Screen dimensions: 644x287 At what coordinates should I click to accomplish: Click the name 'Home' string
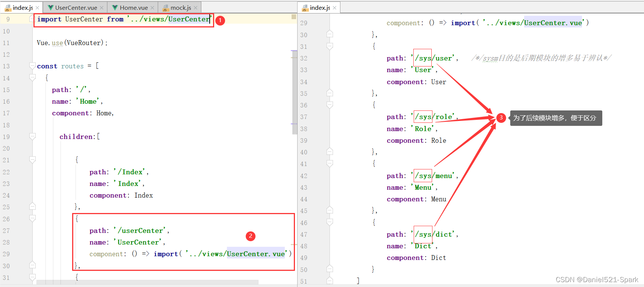point(89,101)
